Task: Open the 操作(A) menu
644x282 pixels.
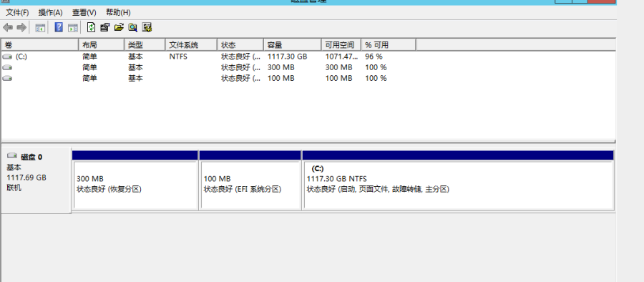Action: [x=51, y=12]
